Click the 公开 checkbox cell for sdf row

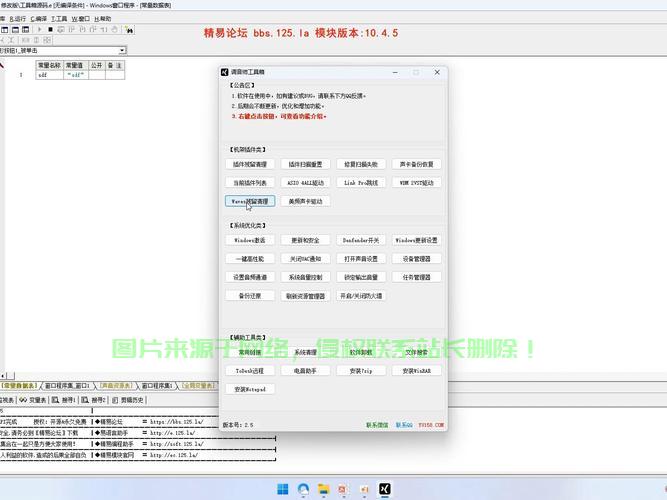click(x=97, y=75)
